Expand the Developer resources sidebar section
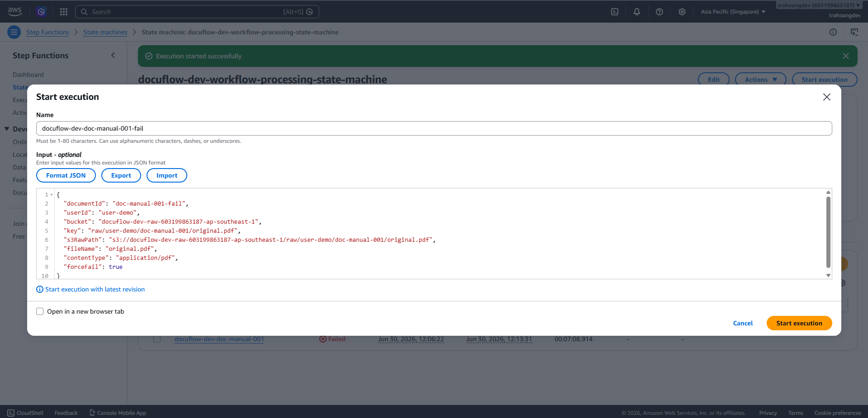 click(x=7, y=129)
